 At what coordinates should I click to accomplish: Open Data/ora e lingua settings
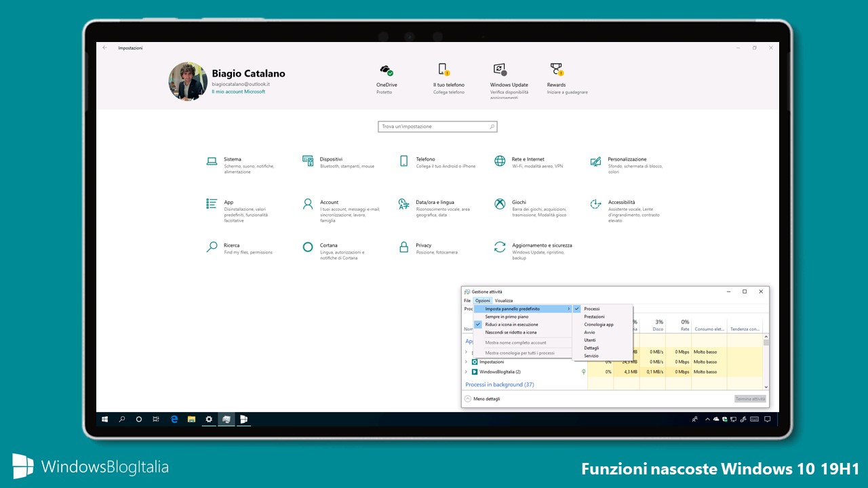tap(435, 208)
